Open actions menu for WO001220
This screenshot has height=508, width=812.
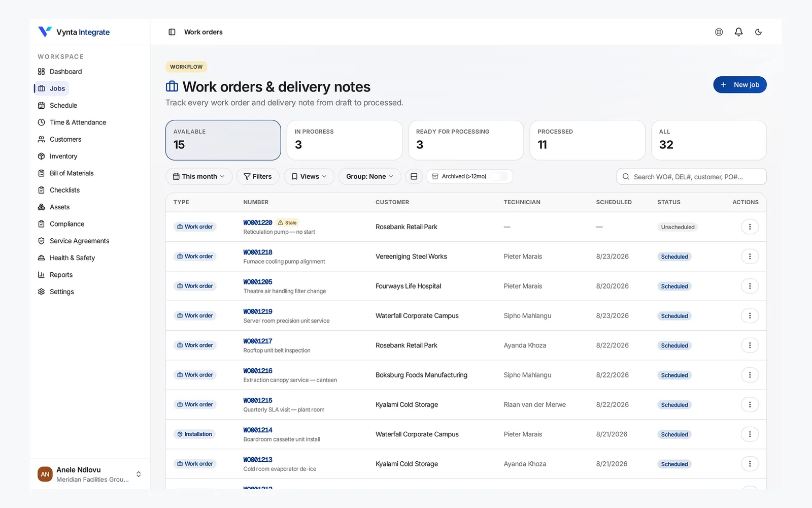coord(750,227)
